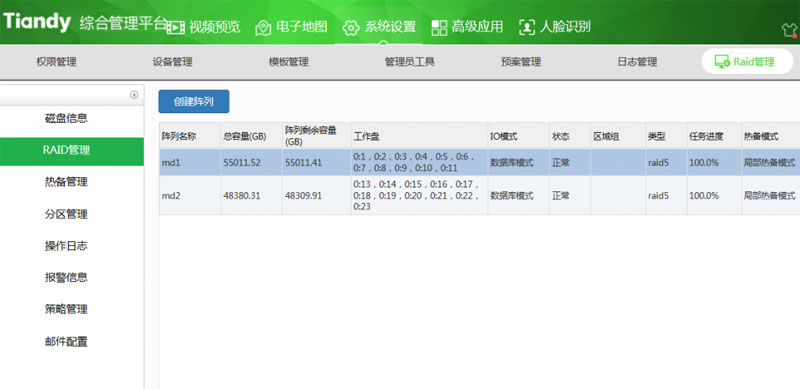Open 操作日志 in the sidebar
Image resolution: width=800 pixels, height=389 pixels.
pos(66,246)
